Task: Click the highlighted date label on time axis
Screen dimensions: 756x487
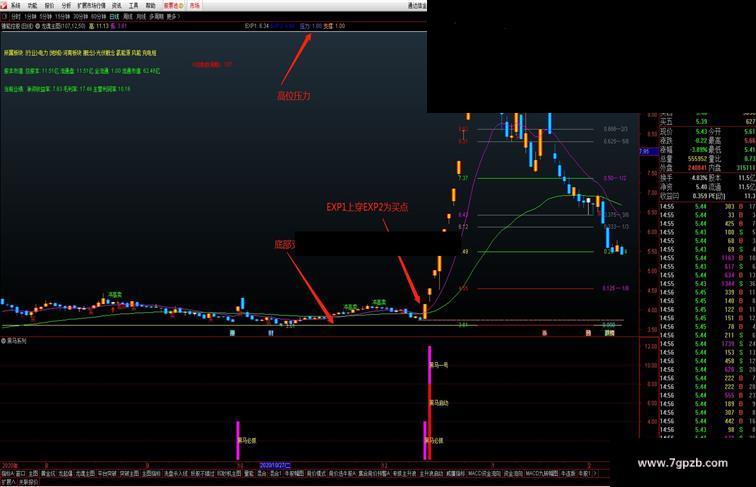Action: click(275, 466)
